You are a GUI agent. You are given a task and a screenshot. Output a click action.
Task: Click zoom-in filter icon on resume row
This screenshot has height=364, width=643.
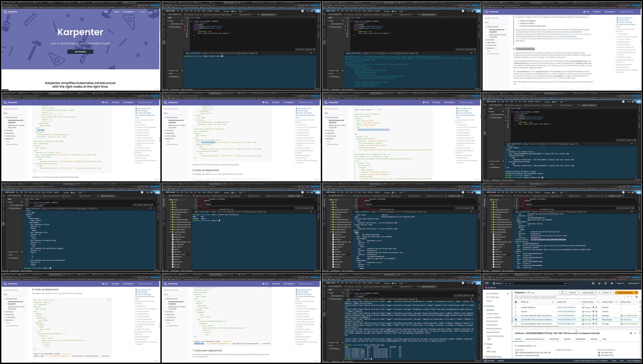[x=593, y=312]
